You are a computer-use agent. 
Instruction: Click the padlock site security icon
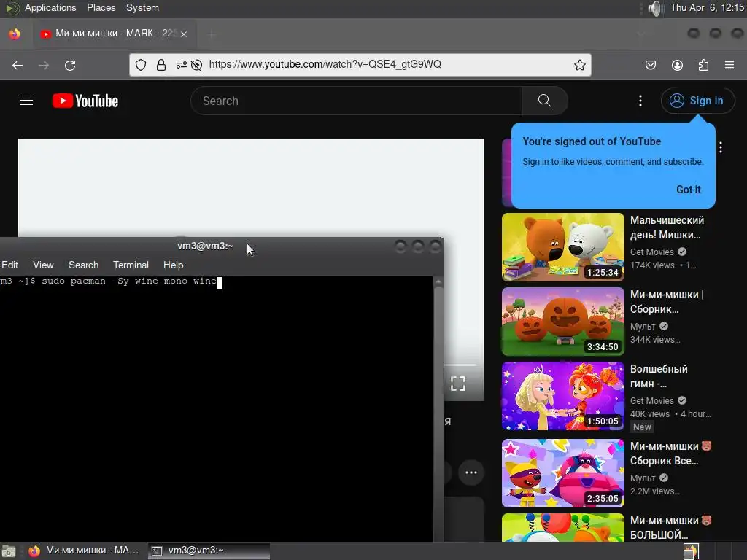click(x=161, y=65)
